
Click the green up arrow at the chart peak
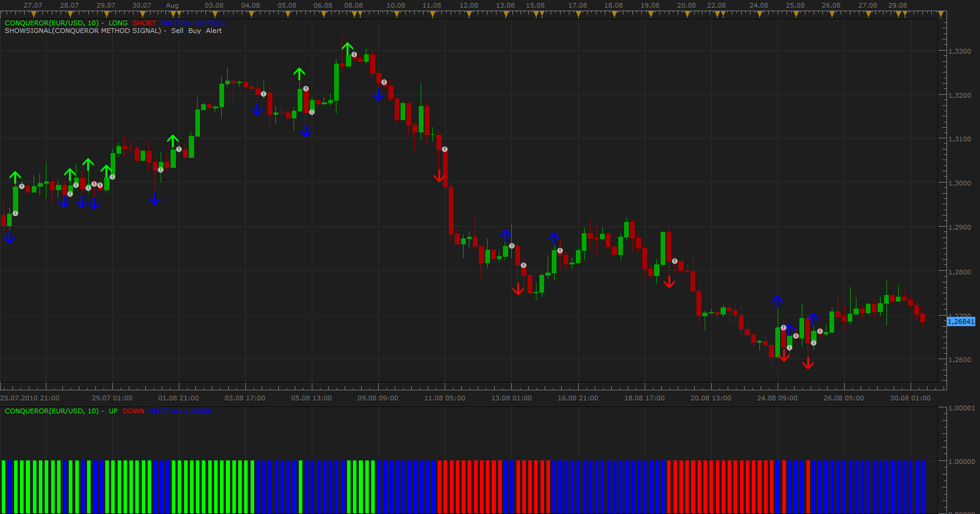348,48
